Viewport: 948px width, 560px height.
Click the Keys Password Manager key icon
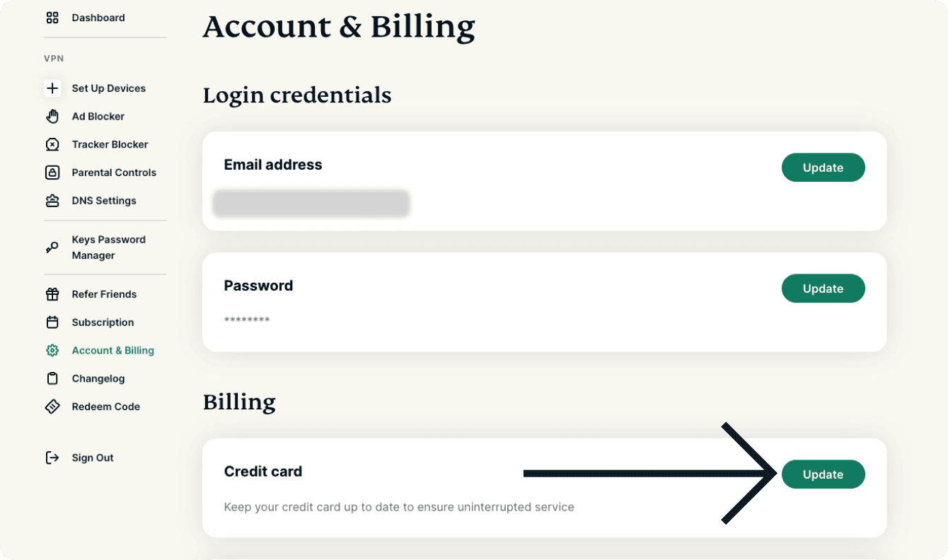tap(52, 247)
